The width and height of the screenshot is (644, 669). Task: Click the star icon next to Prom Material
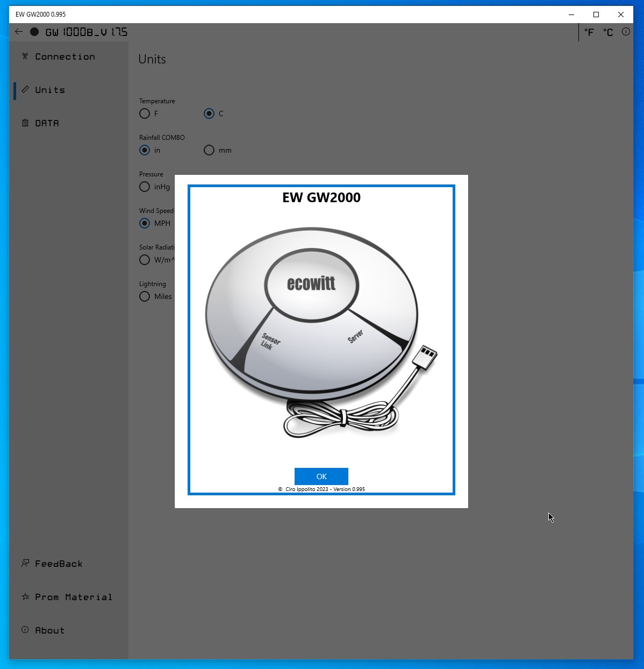(25, 596)
